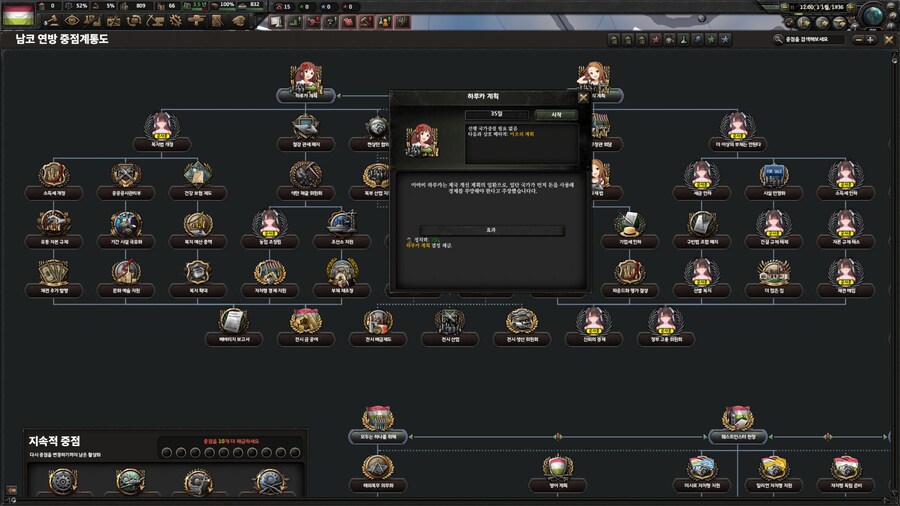900x506 pixels.
Task: Click the 웨스트민스터 헌장 focus
Action: coord(737,420)
